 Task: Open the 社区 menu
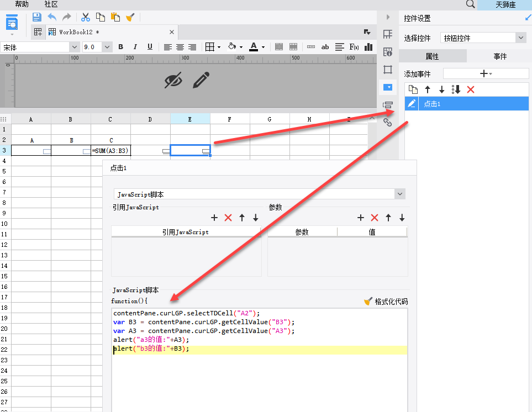pos(51,4)
